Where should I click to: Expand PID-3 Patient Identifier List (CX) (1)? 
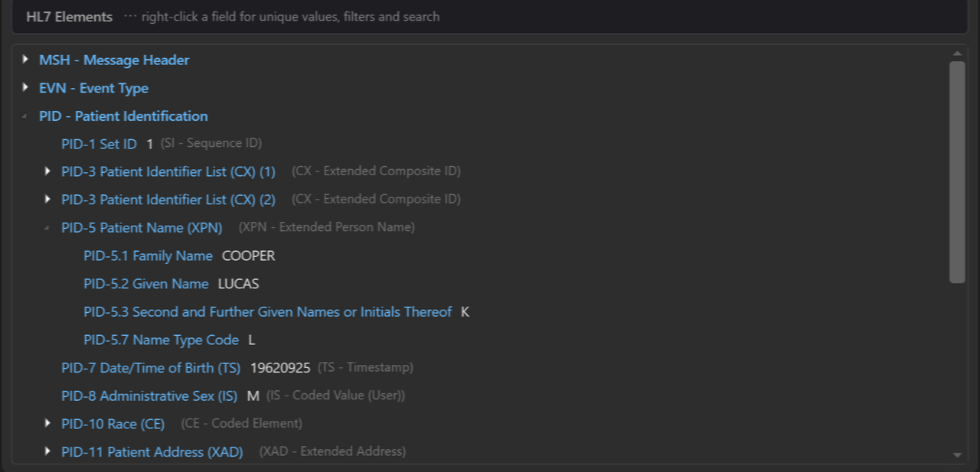[x=47, y=171]
